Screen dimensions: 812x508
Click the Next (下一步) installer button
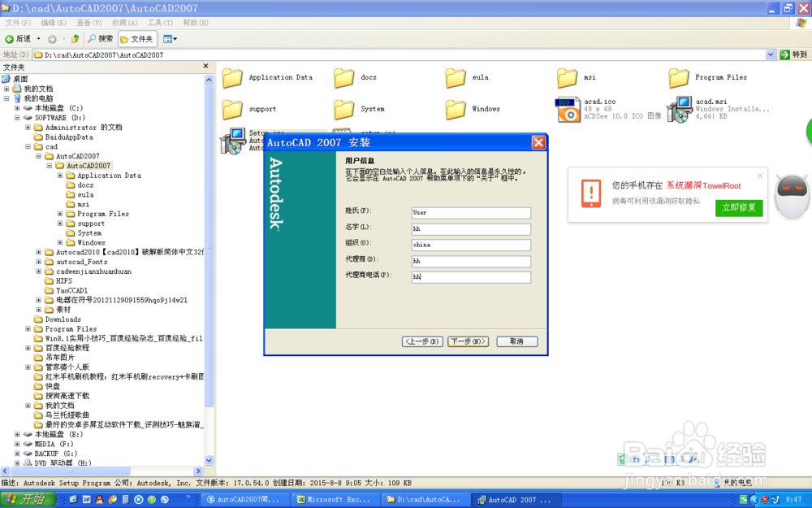coord(468,341)
